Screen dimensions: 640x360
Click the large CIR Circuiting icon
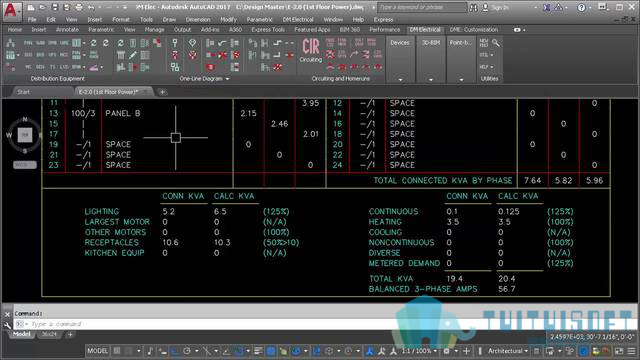pos(311,47)
